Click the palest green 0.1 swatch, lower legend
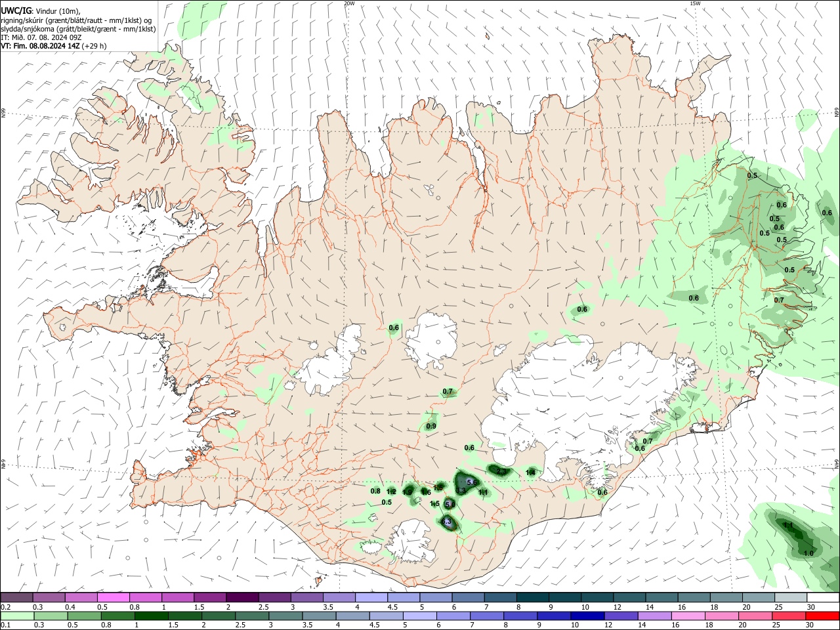The height and width of the screenshot is (630, 840). 16,616
